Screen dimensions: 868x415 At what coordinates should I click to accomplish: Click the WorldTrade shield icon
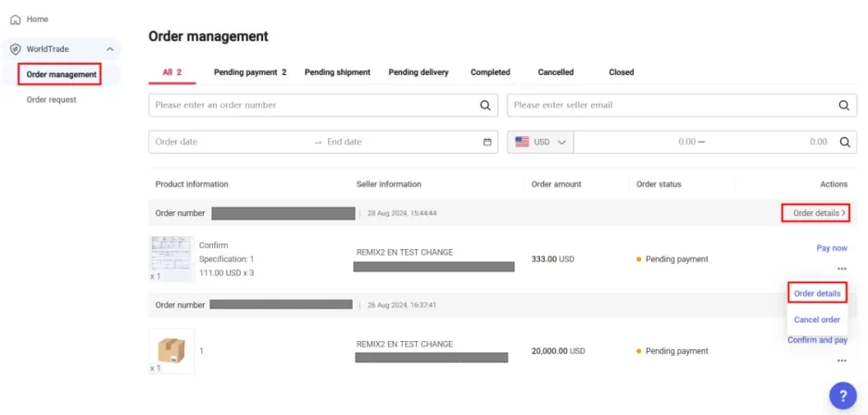point(15,49)
